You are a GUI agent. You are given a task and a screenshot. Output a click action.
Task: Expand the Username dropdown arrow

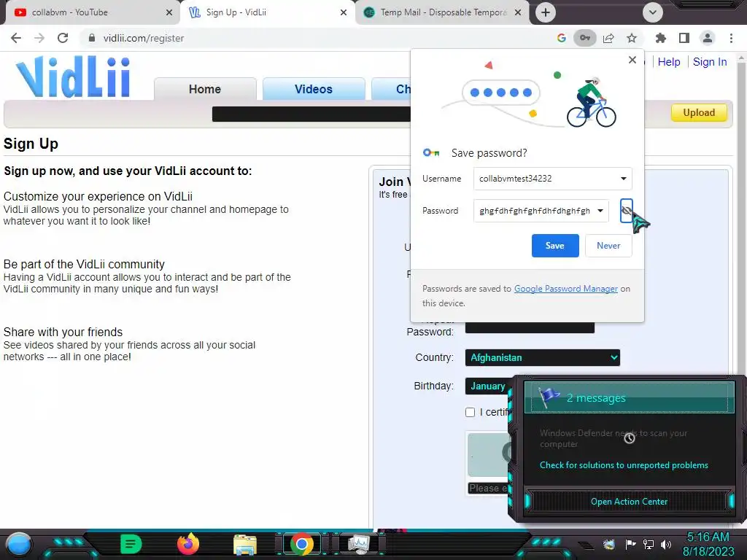(623, 179)
